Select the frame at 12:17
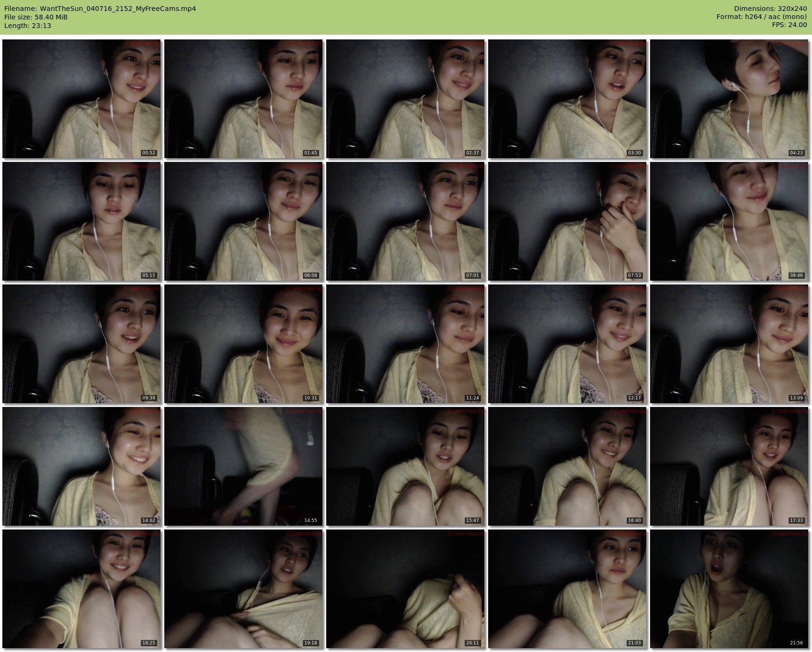 pyautogui.click(x=567, y=344)
